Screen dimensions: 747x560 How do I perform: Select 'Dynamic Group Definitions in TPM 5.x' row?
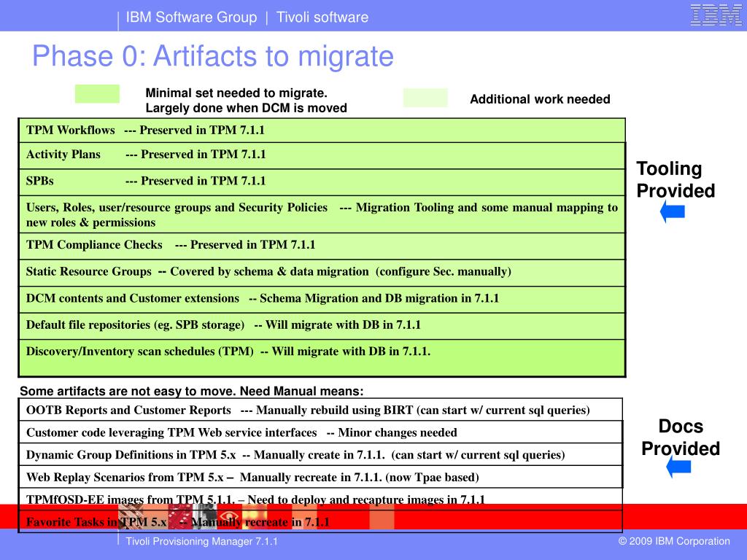tap(321, 454)
